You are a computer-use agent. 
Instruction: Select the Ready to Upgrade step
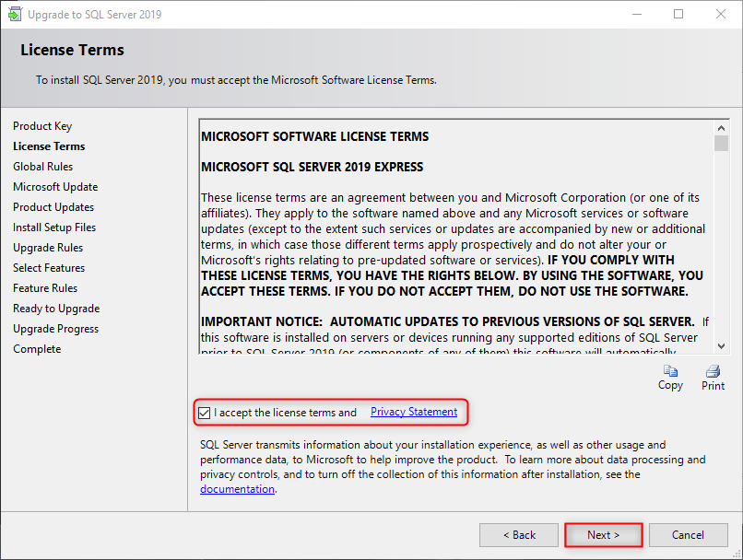[x=56, y=309]
